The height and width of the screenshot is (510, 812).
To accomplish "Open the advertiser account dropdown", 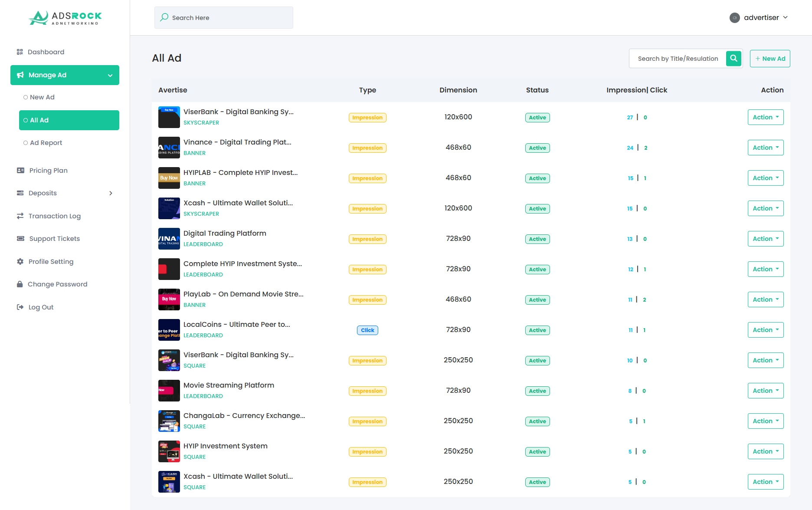I will [759, 18].
